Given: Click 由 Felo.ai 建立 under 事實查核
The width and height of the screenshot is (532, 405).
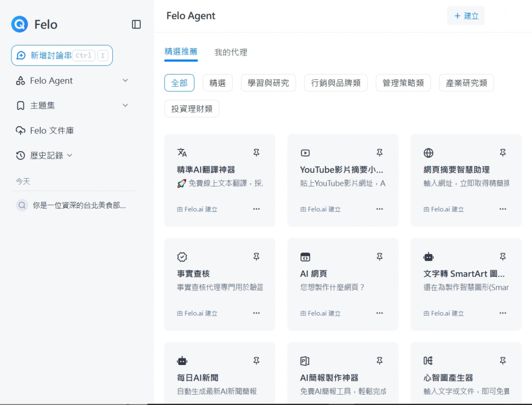Looking at the screenshot, I should [x=197, y=314].
